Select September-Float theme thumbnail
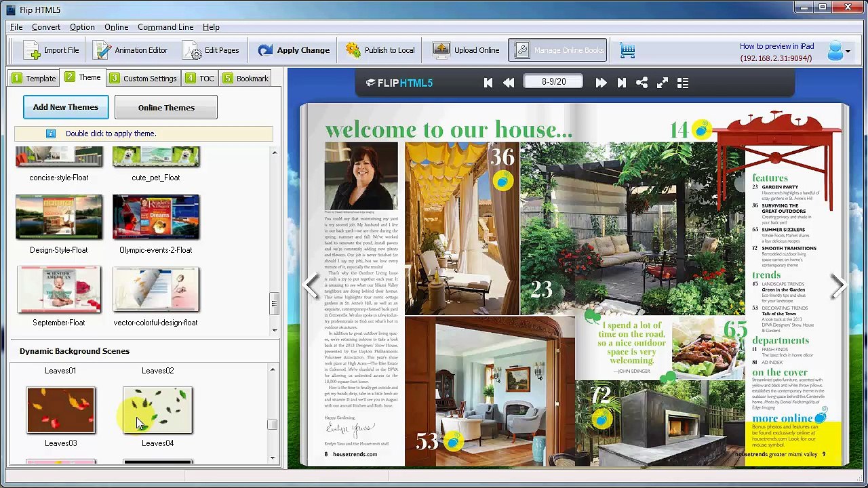The image size is (868, 488). pyautogui.click(x=59, y=289)
